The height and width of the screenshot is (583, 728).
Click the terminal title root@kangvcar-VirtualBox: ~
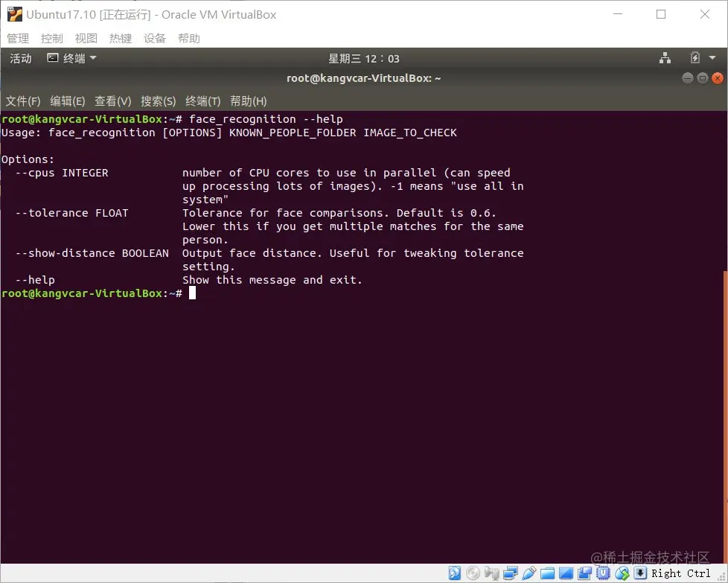[363, 78]
